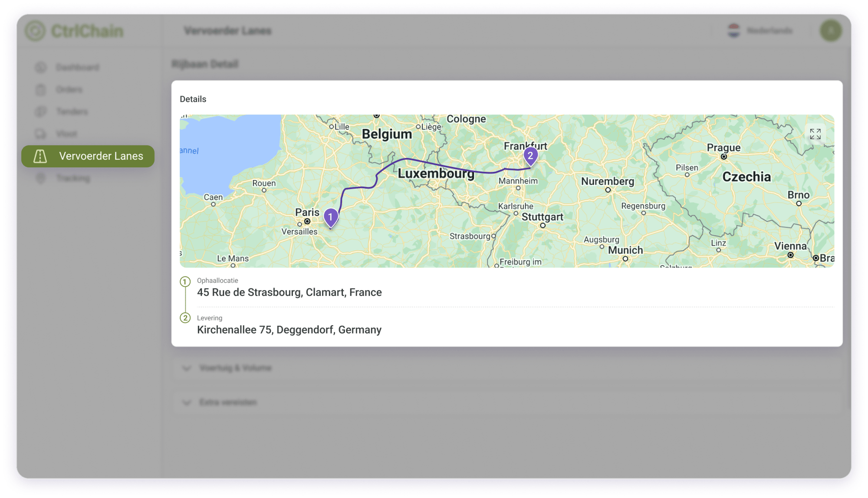This screenshot has width=868, height=498.
Task: Open the Nederlands language selector
Action: coord(760,31)
